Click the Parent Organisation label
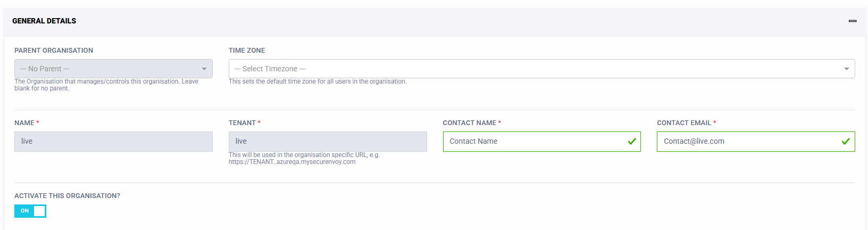Screen dimensions: 868x230 pyautogui.click(x=54, y=51)
